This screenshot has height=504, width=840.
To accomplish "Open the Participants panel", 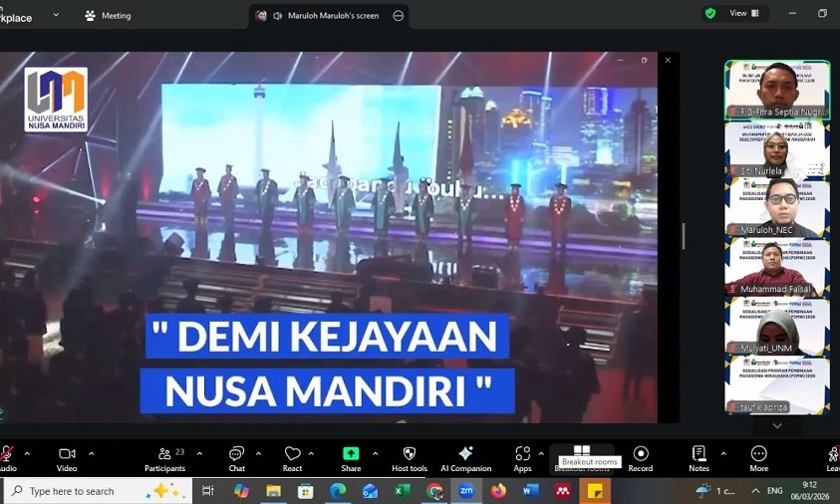I will [165, 458].
